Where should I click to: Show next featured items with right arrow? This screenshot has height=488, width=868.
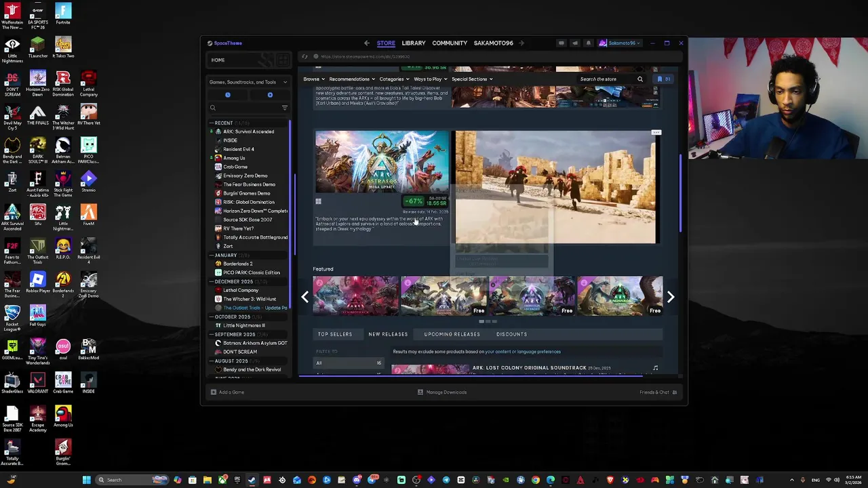671,297
